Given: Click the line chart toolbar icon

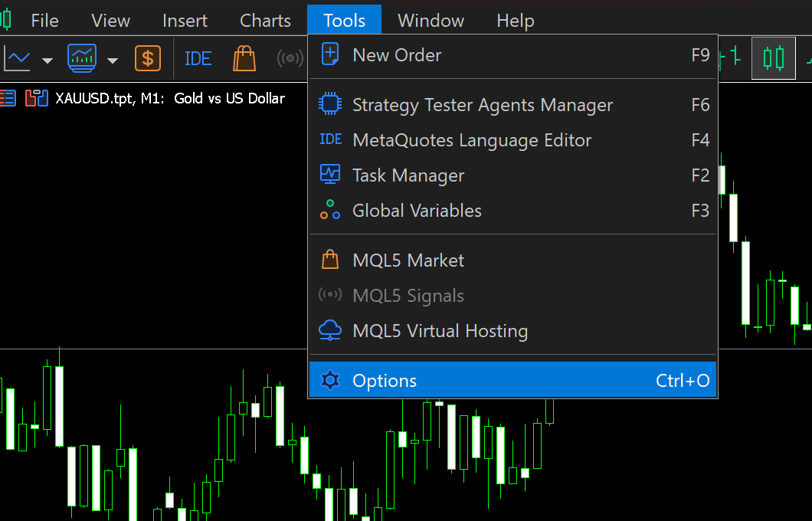Looking at the screenshot, I should coord(17,58).
